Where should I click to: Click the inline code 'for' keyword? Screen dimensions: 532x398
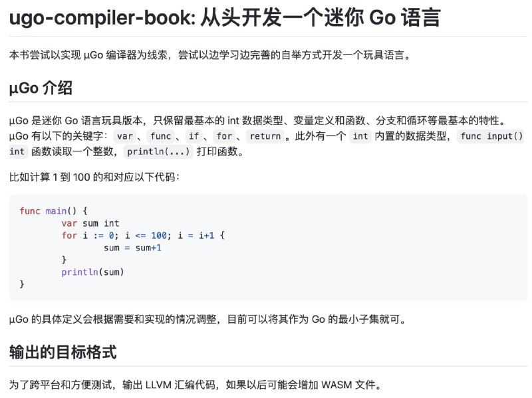224,136
